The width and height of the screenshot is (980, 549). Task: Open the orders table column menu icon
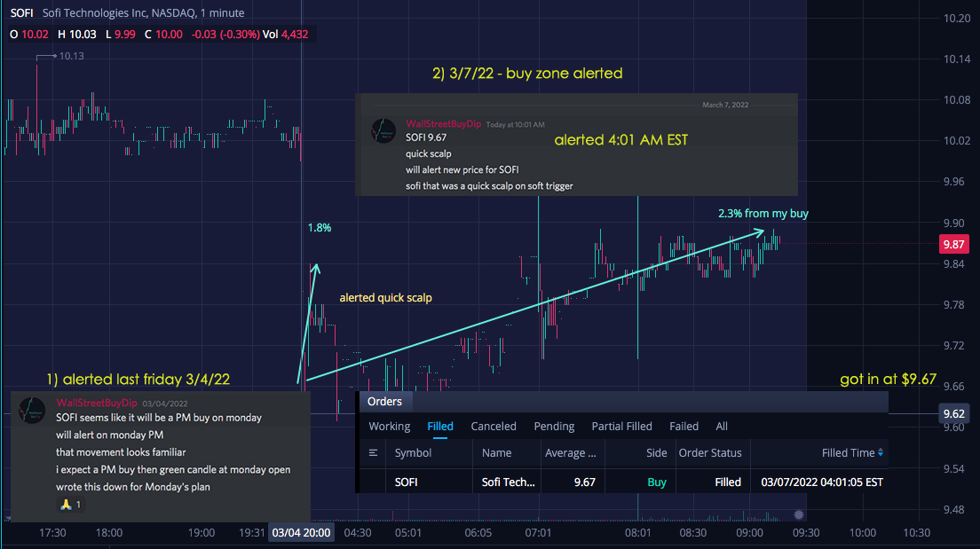coord(373,453)
